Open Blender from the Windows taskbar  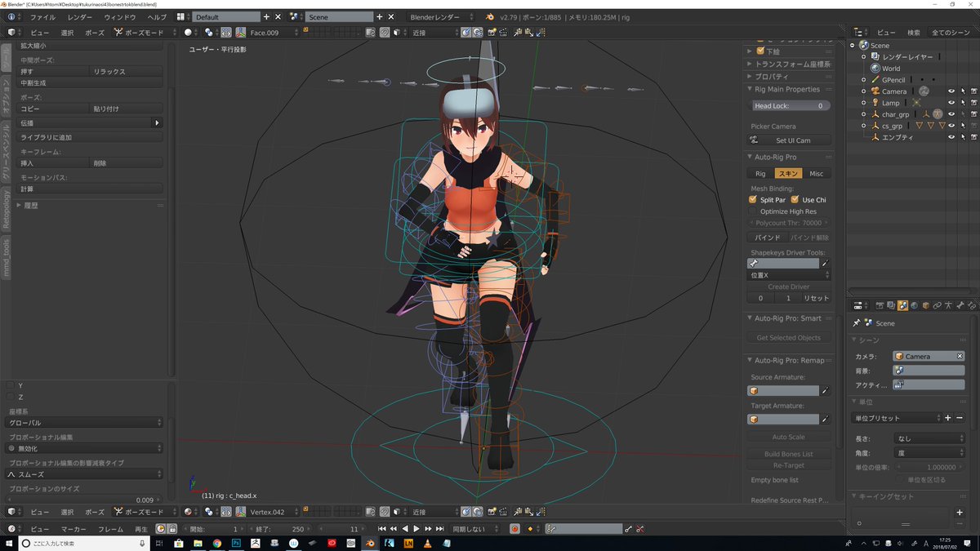pos(370,542)
